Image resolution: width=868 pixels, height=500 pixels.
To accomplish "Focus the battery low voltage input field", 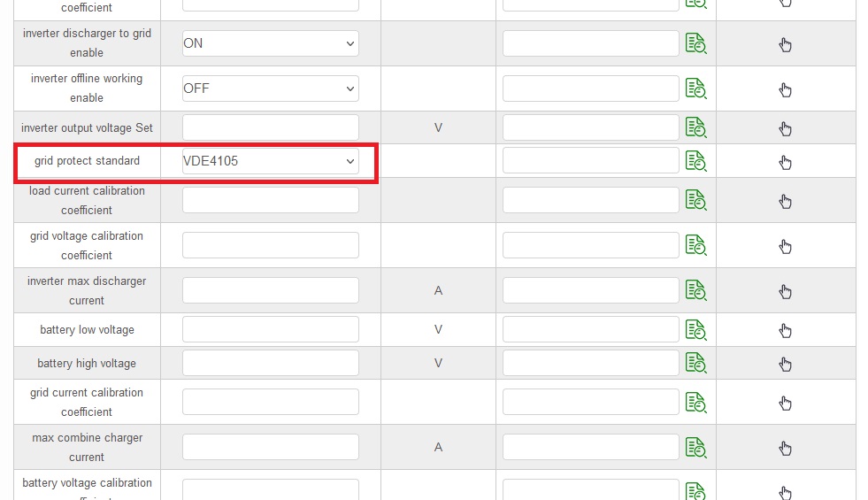I will 270,329.
